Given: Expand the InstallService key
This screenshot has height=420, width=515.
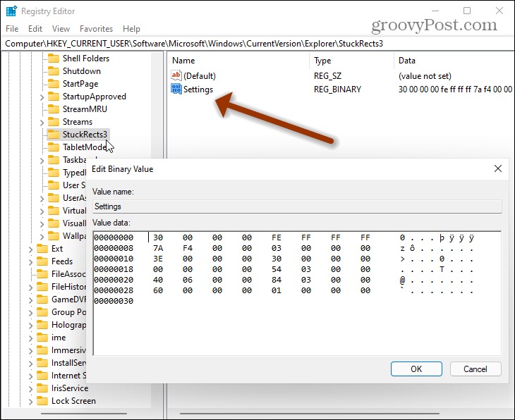Looking at the screenshot, I should tap(30, 364).
